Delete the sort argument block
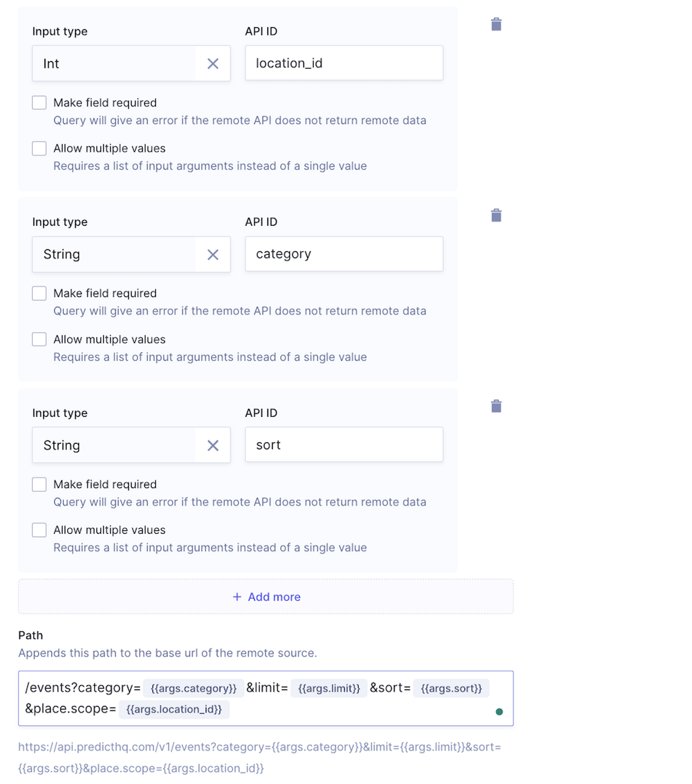The width and height of the screenshot is (692, 784). click(496, 407)
